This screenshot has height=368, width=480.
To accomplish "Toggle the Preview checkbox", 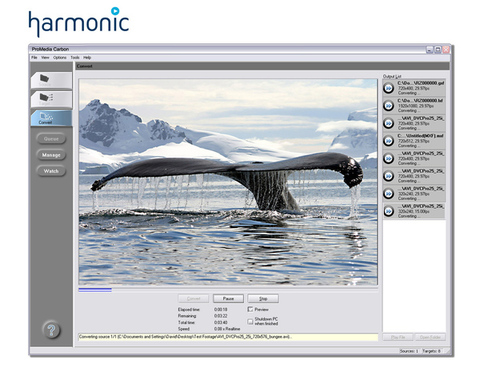I will [x=250, y=309].
